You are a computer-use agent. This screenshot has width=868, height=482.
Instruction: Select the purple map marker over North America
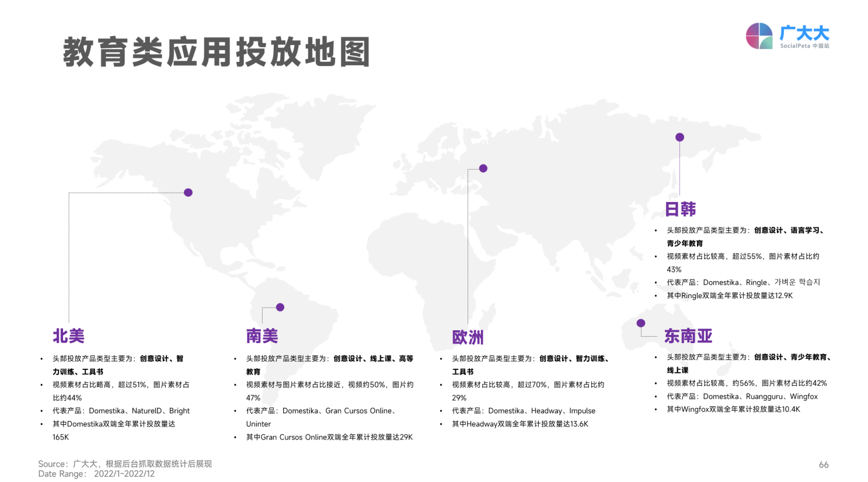[x=188, y=191]
